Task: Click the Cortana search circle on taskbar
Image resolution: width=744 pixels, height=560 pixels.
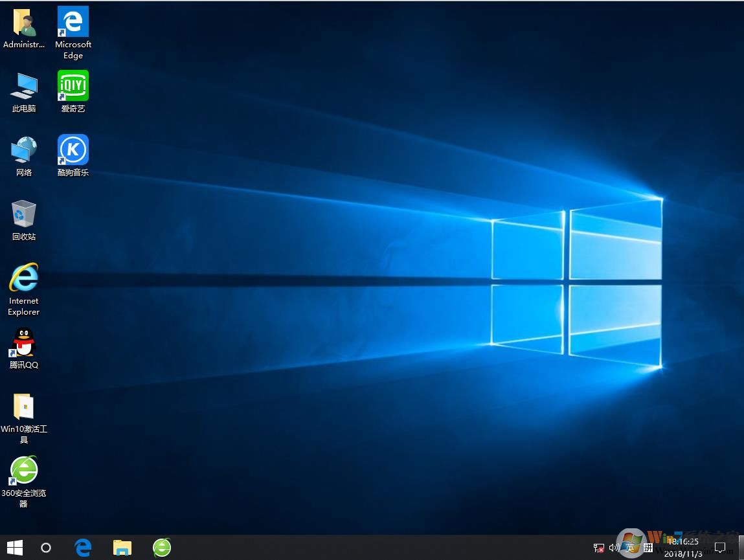Action: (x=46, y=548)
